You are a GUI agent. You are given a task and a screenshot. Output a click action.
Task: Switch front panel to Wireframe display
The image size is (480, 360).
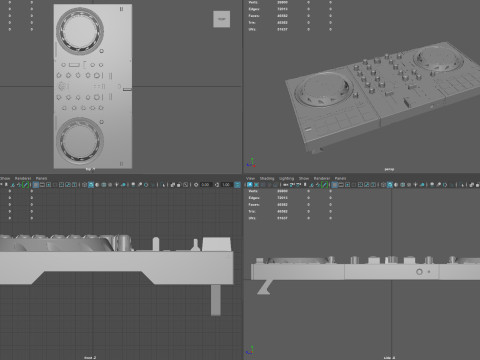click(x=84, y=185)
